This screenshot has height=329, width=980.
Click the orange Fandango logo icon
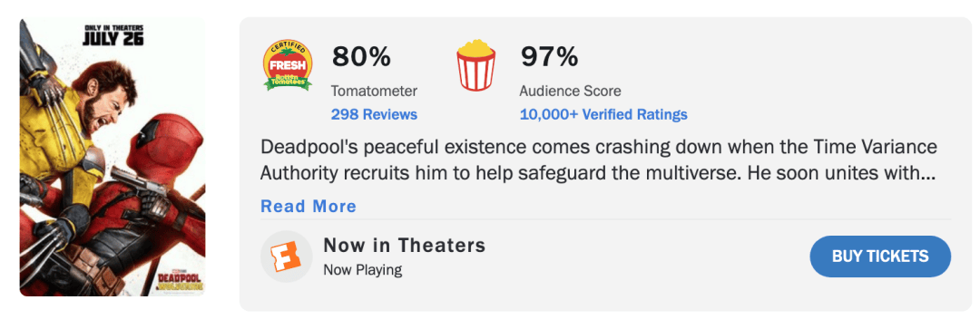pyautogui.click(x=286, y=256)
